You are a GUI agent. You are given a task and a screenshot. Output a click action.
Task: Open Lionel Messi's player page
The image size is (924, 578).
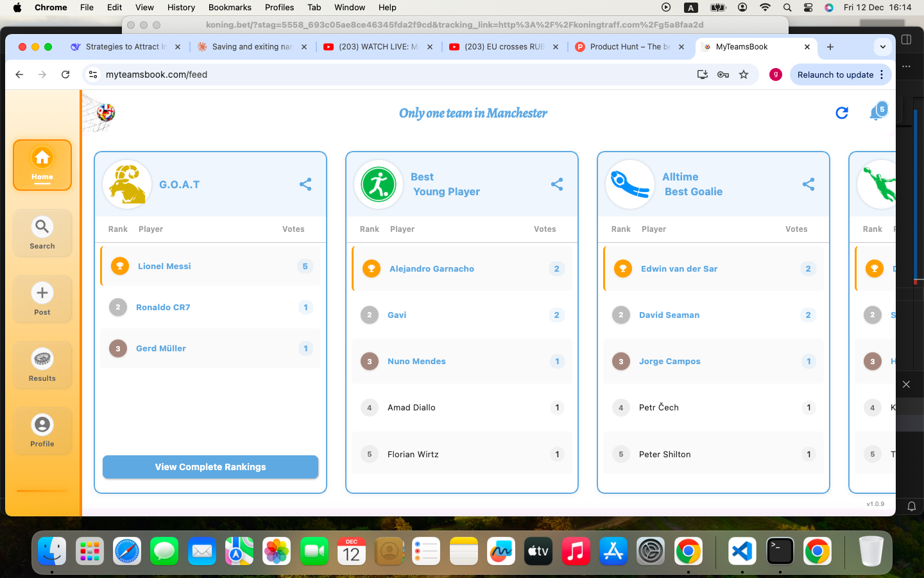164,266
